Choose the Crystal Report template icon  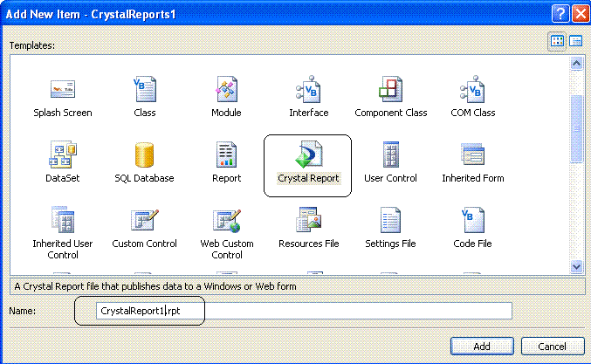(308, 155)
